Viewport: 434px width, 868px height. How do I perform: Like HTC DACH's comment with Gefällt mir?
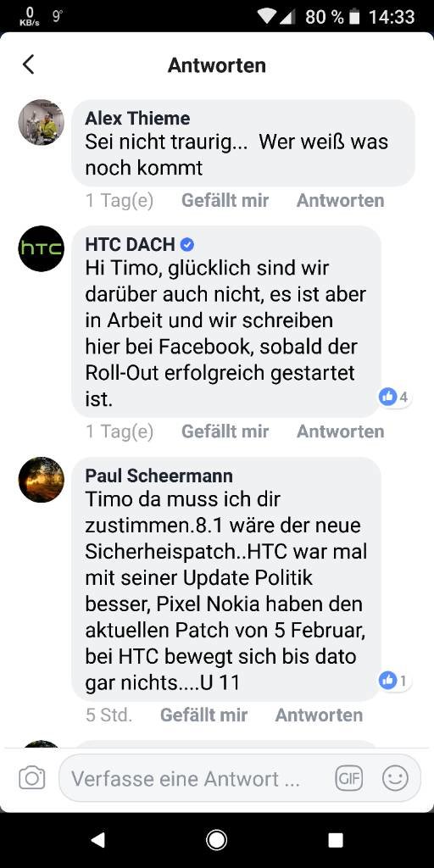point(225,431)
